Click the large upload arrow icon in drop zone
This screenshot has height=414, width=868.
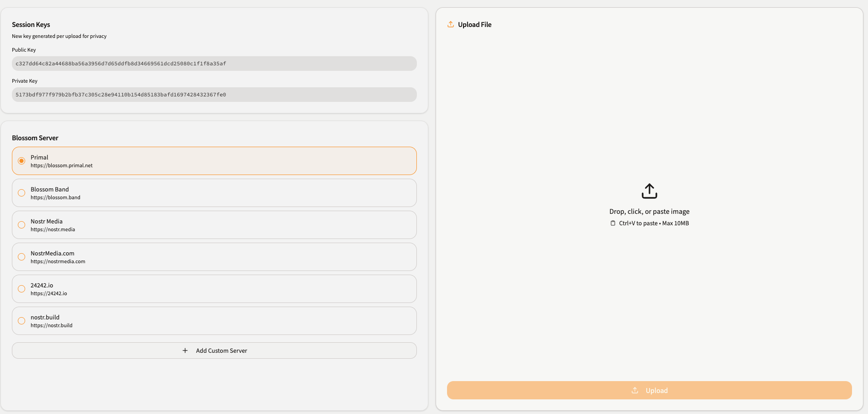pos(649,191)
